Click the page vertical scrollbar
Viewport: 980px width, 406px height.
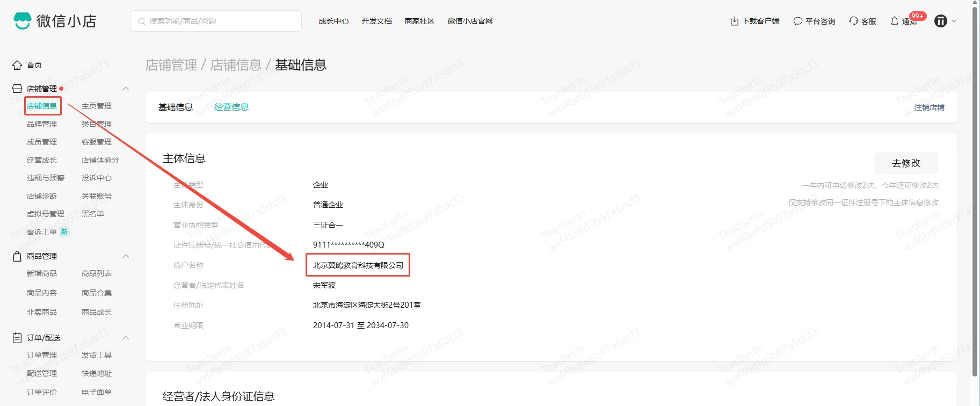(975, 191)
